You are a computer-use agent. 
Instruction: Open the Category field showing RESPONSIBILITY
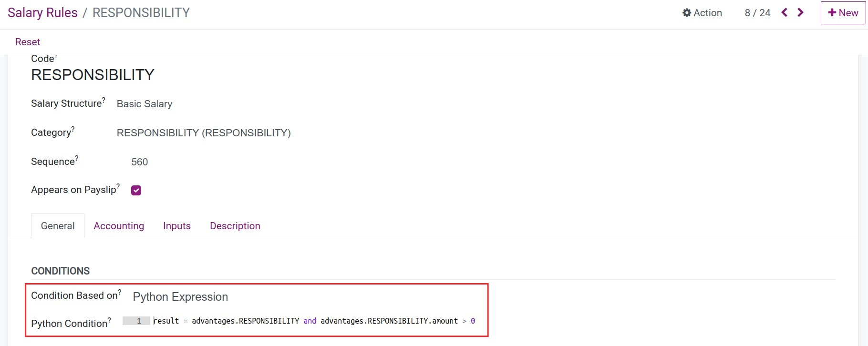(204, 132)
